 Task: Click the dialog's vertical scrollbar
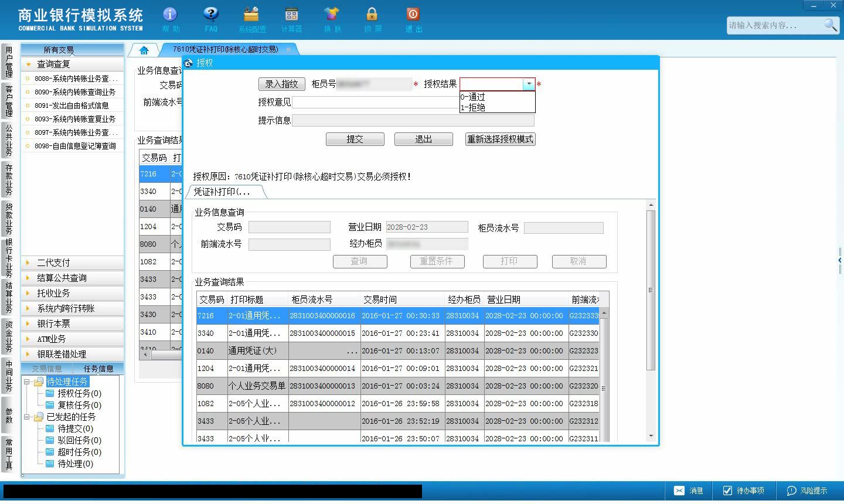pyautogui.click(x=651, y=320)
